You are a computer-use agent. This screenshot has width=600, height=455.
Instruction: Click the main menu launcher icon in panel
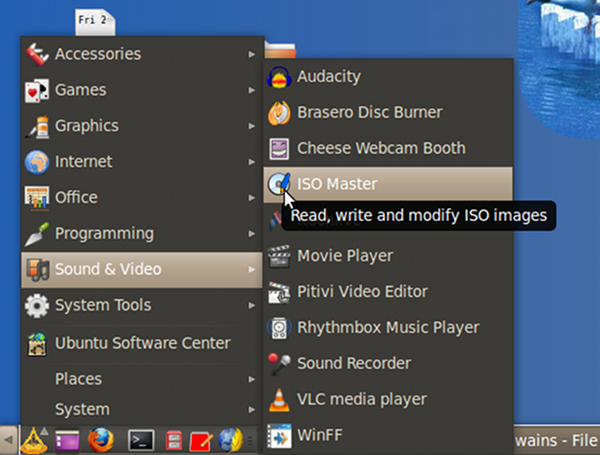click(x=34, y=440)
